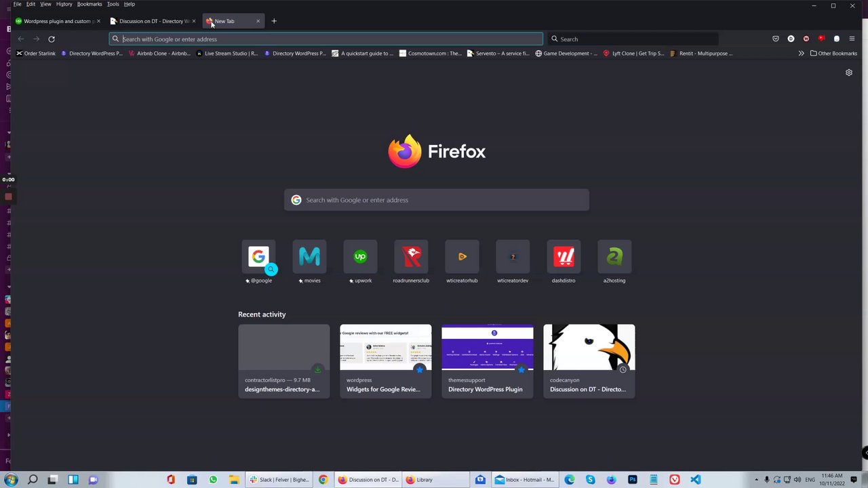Close the Wordpress plugin tab

coord(98,21)
